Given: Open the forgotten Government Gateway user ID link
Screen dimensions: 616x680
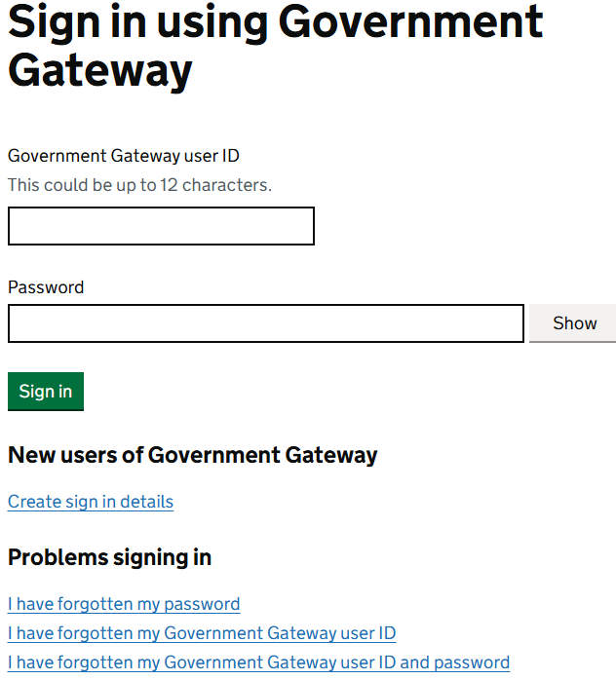Looking at the screenshot, I should (202, 633).
